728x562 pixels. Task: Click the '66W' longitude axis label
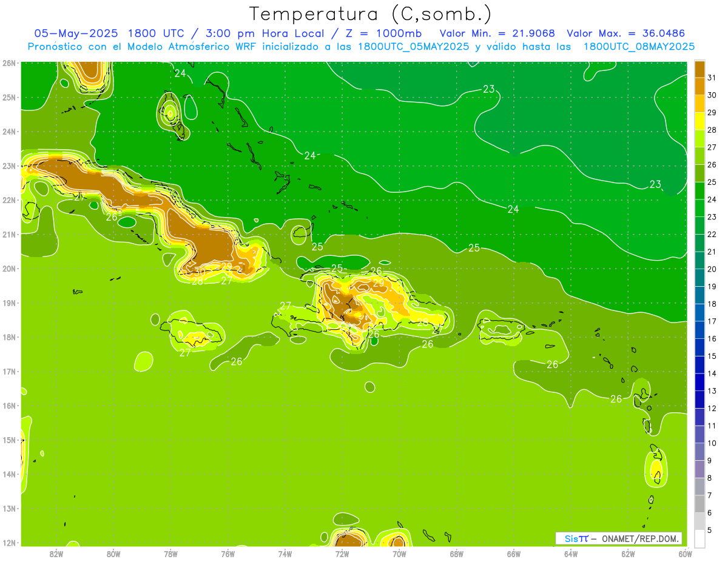point(514,554)
